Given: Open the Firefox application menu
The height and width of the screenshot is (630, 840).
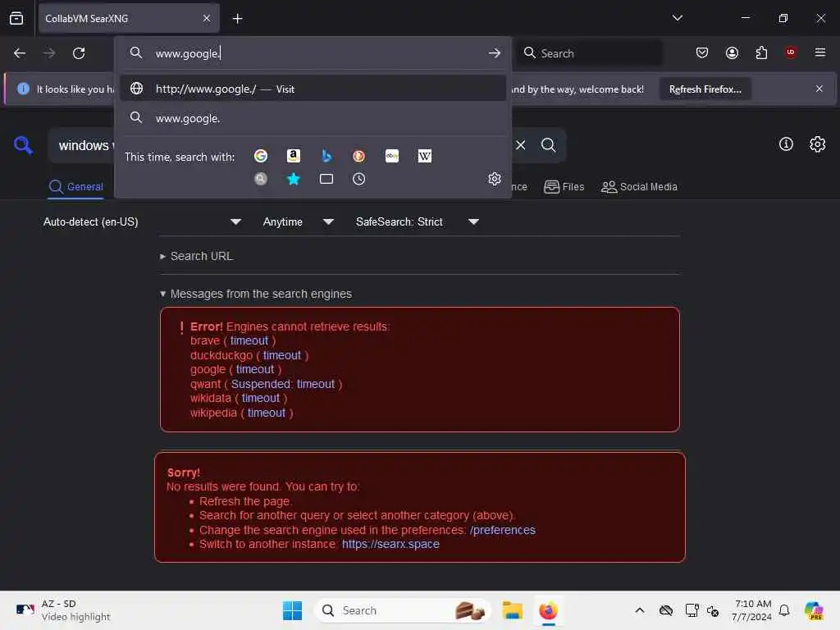Looking at the screenshot, I should [820, 52].
